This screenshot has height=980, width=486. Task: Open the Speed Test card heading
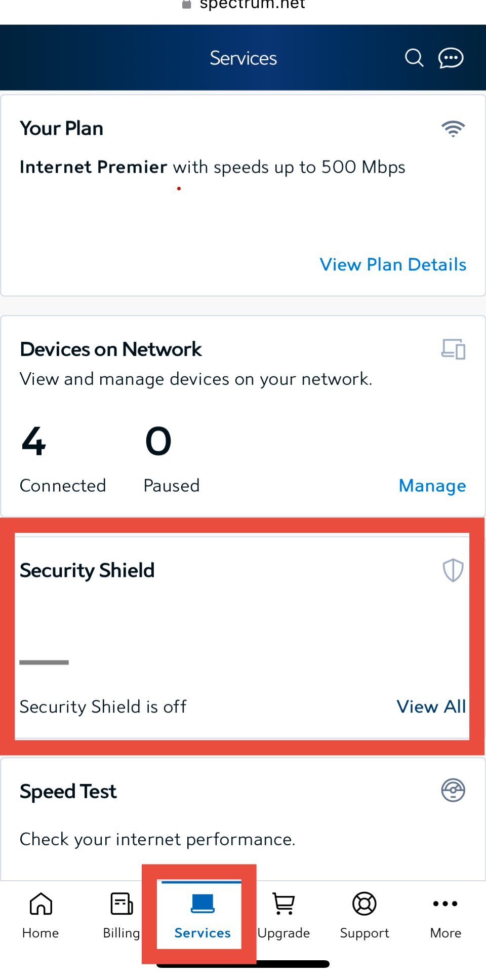point(68,792)
